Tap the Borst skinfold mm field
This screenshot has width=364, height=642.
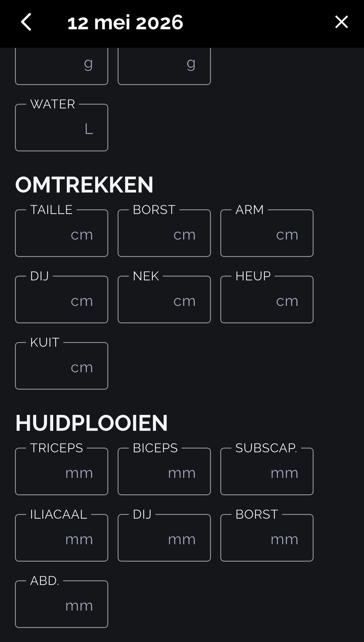tap(267, 538)
